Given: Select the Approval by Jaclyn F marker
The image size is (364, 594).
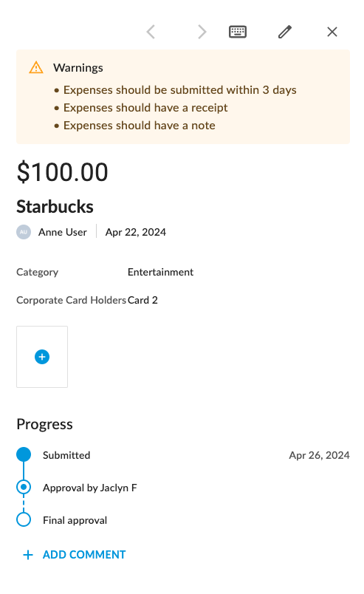Looking at the screenshot, I should click(x=24, y=487).
